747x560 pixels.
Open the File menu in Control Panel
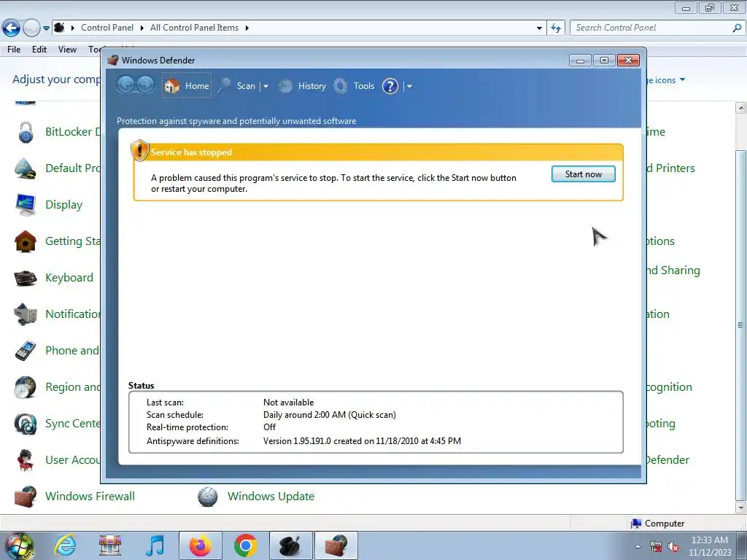click(14, 50)
